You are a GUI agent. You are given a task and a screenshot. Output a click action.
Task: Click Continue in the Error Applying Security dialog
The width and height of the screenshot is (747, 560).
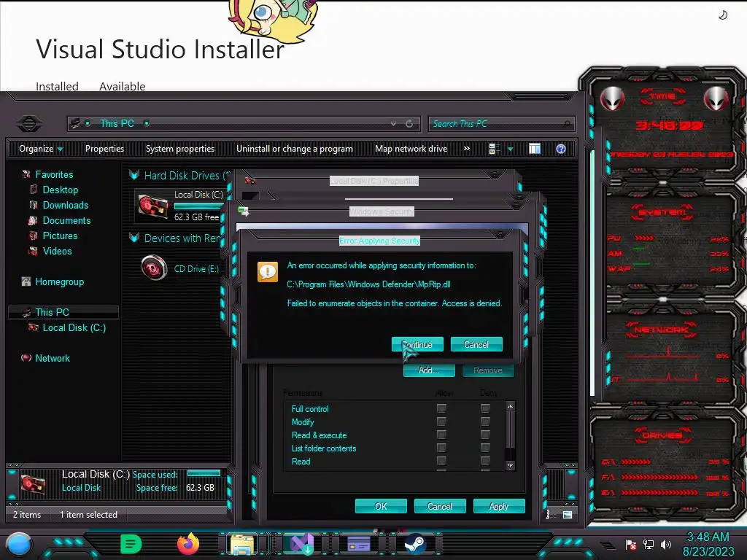pos(417,344)
